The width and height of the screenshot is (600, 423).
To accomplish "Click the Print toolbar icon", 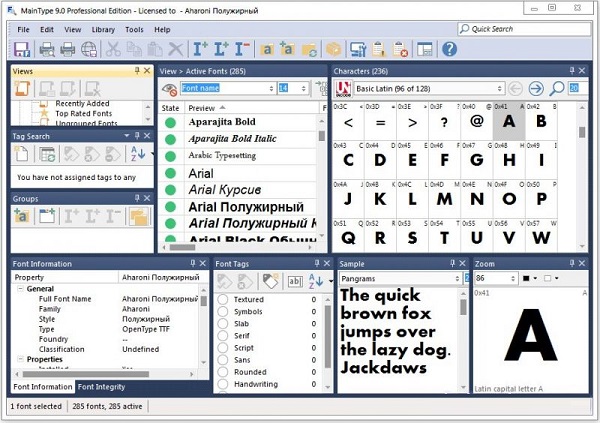I will [68, 49].
